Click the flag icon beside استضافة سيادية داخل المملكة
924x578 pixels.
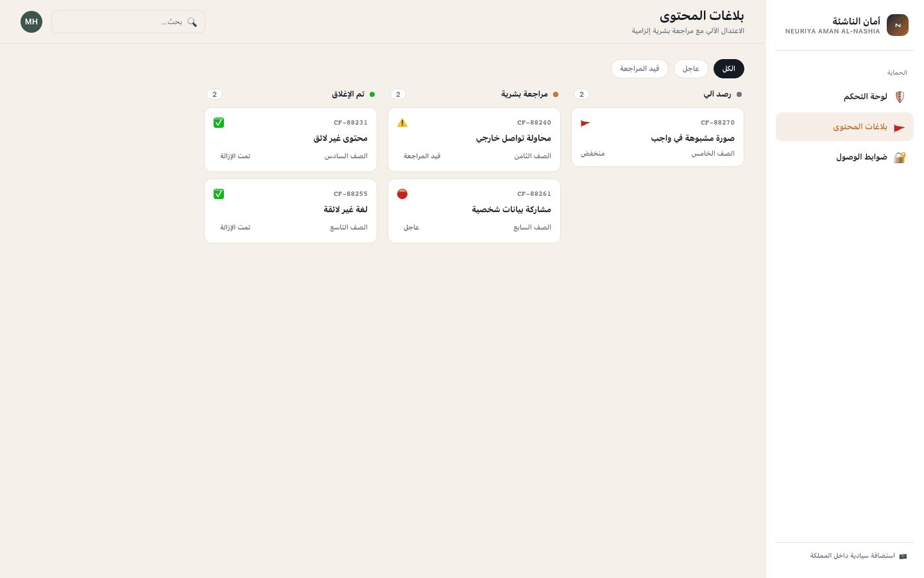(903, 556)
